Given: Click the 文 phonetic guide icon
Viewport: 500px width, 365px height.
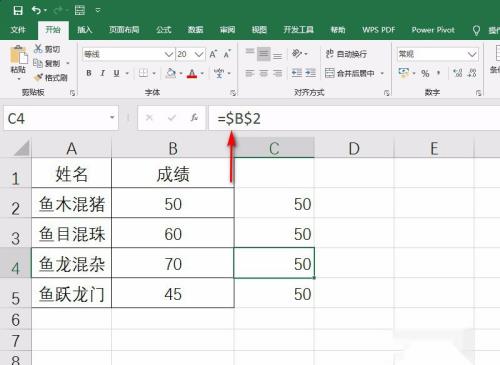Looking at the screenshot, I should click(x=219, y=73).
